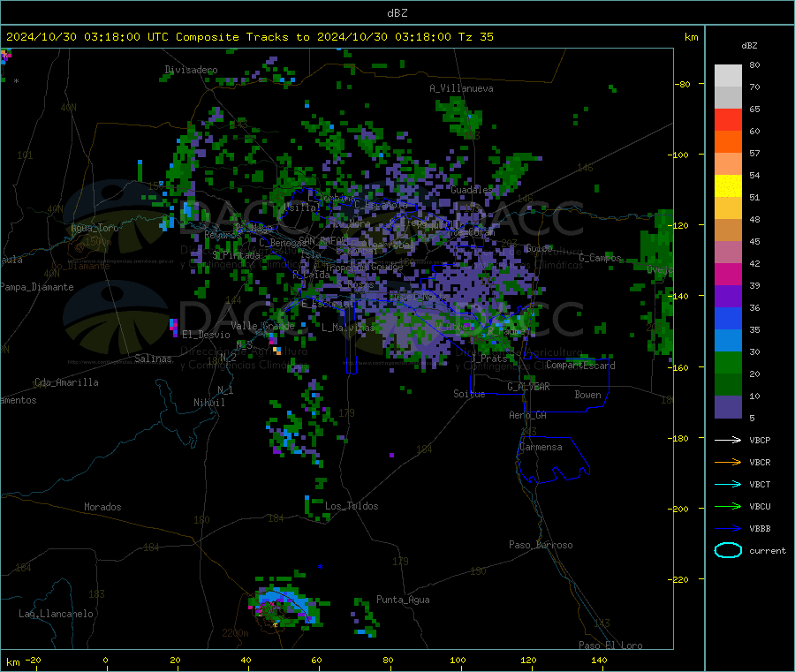
Task: Click the 'Aero_GA' map label
Action: (x=527, y=415)
